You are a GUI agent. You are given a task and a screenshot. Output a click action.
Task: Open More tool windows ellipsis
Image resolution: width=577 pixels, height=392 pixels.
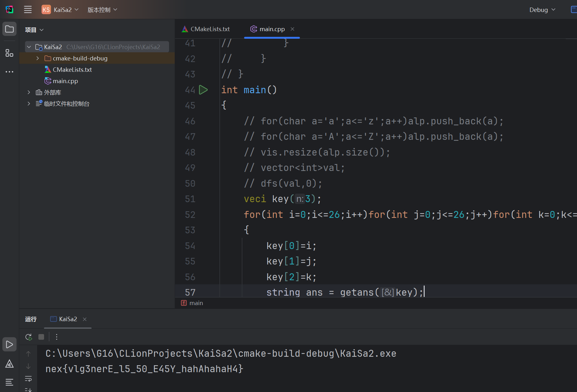tap(9, 72)
